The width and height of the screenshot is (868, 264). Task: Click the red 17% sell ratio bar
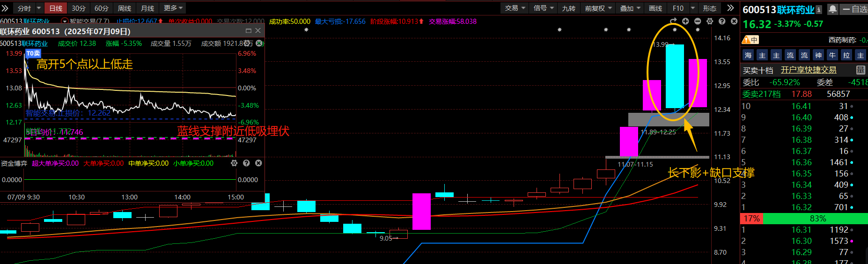(x=751, y=219)
